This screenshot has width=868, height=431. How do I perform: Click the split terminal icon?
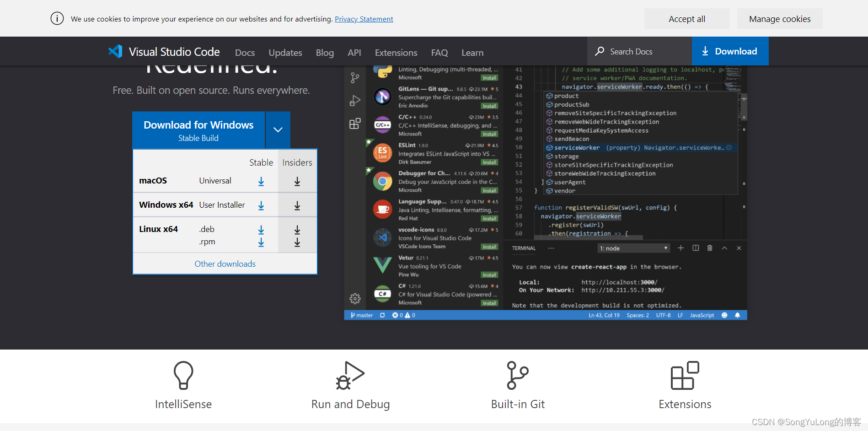696,248
